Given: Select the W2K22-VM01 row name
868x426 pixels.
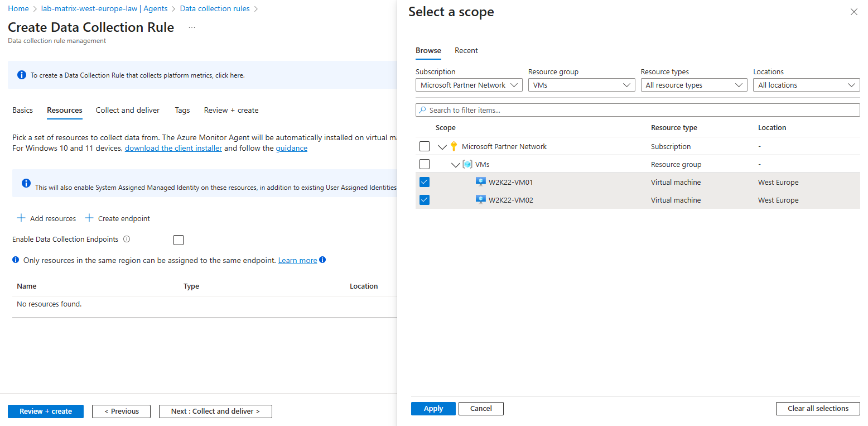Looking at the screenshot, I should (511, 182).
